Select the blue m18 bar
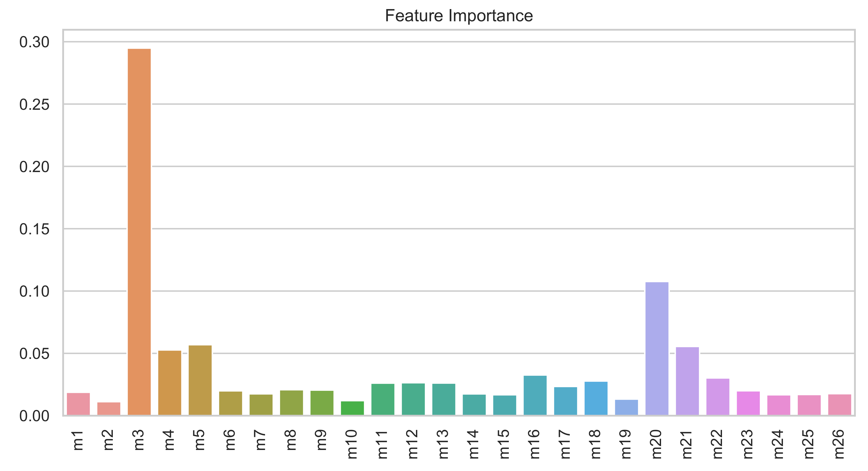The width and height of the screenshot is (868, 471). pos(596,398)
